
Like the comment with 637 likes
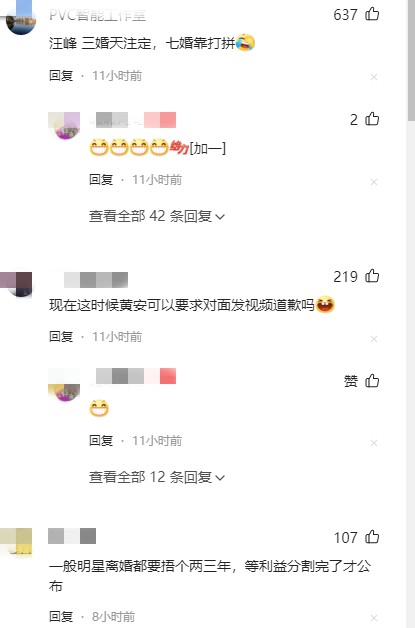pos(372,14)
